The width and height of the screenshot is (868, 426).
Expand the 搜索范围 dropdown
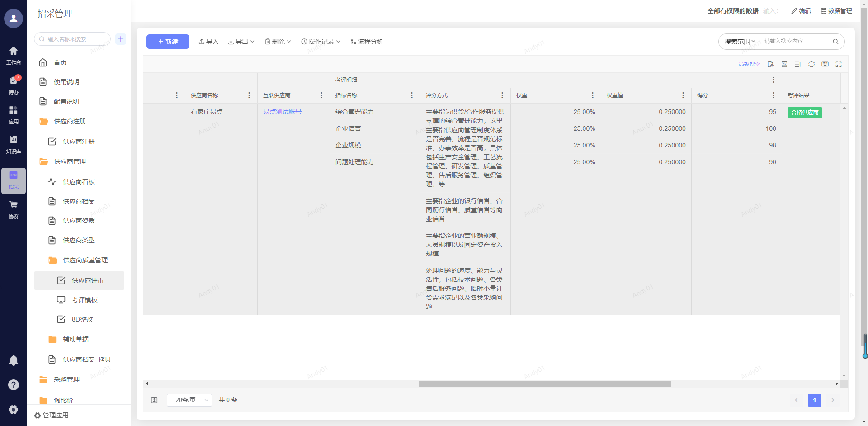(740, 42)
